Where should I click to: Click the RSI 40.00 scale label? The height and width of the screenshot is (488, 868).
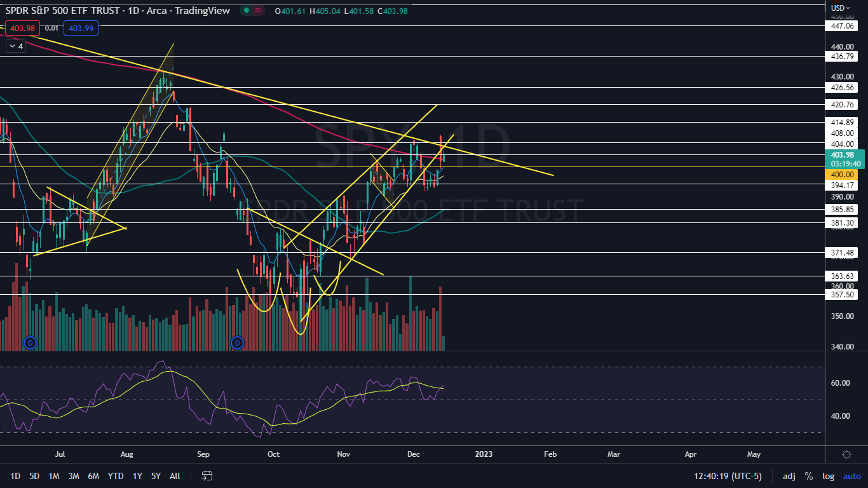click(841, 416)
